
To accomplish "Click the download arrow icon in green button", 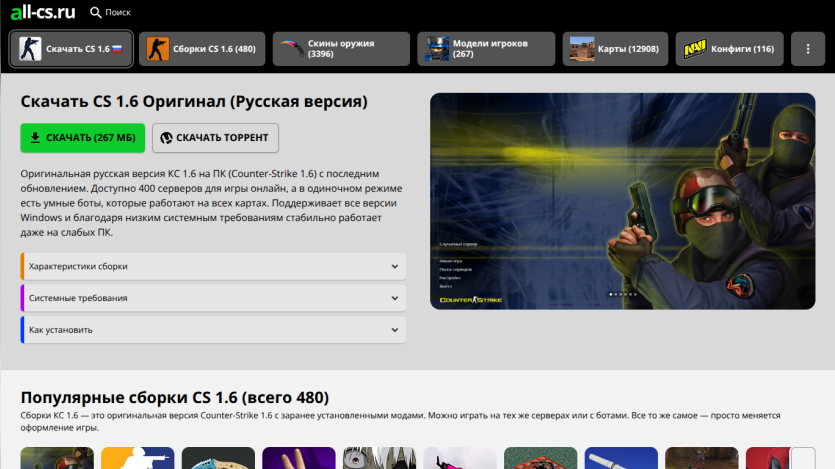I will (35, 138).
